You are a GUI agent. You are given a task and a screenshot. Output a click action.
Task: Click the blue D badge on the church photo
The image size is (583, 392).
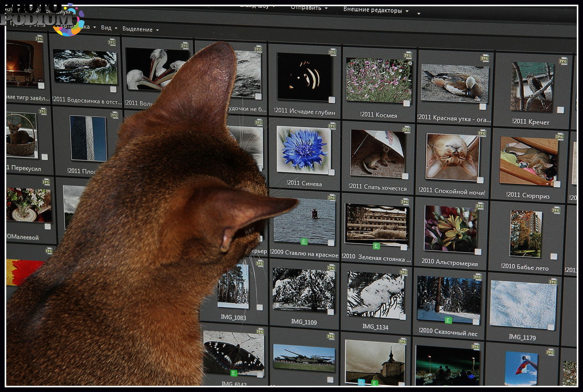coord(361,382)
